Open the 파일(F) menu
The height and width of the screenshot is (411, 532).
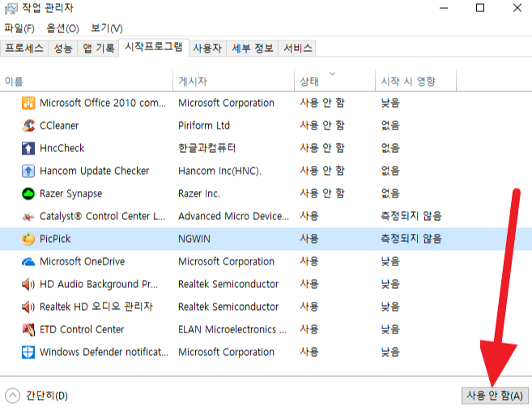coord(19,28)
